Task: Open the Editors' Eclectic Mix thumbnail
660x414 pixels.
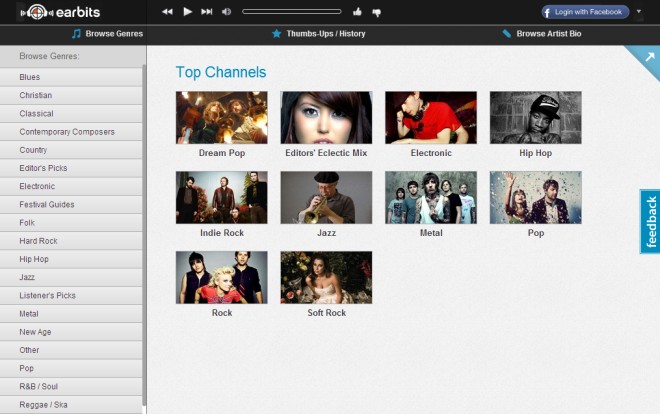Action: click(326, 117)
